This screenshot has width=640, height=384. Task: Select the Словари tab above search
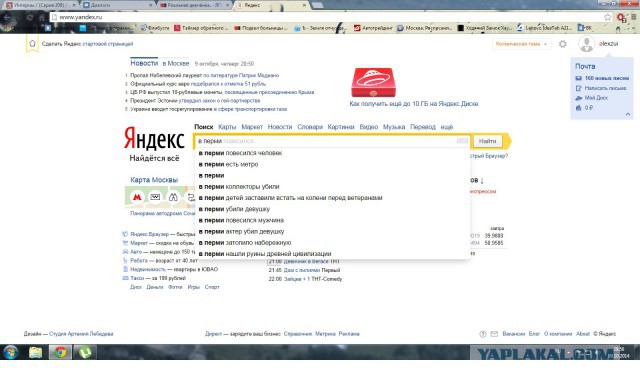tap(310, 127)
